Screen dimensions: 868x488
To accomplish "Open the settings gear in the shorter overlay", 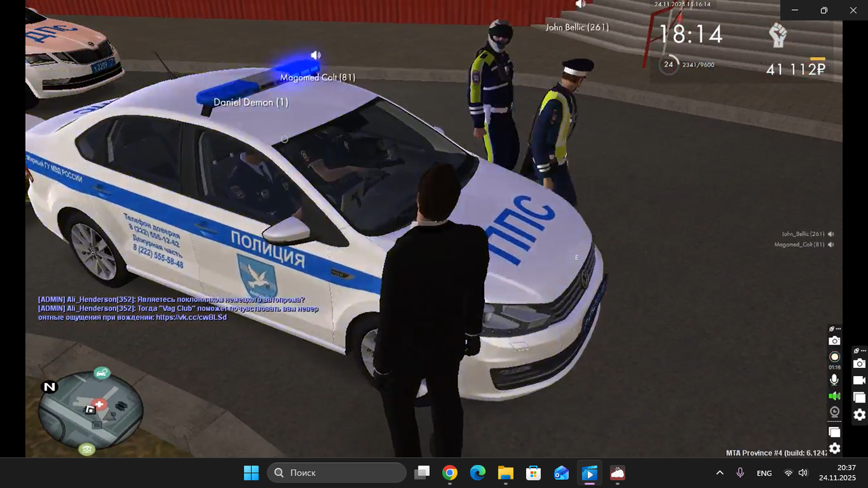I will (x=859, y=415).
